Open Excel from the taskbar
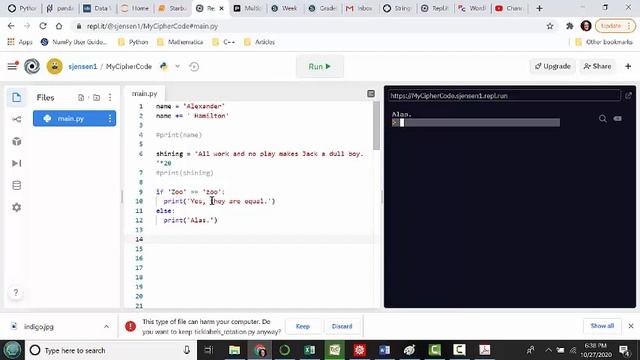This screenshot has width=640, height=360. [x=310, y=350]
